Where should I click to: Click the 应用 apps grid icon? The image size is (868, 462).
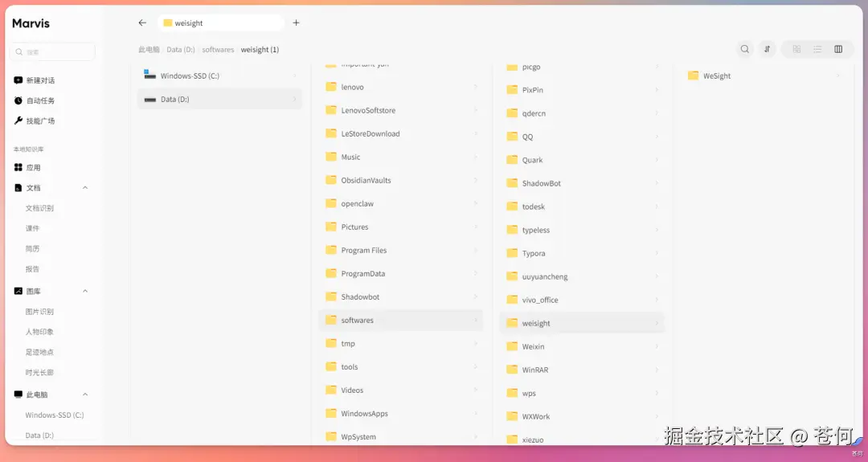[x=18, y=167]
